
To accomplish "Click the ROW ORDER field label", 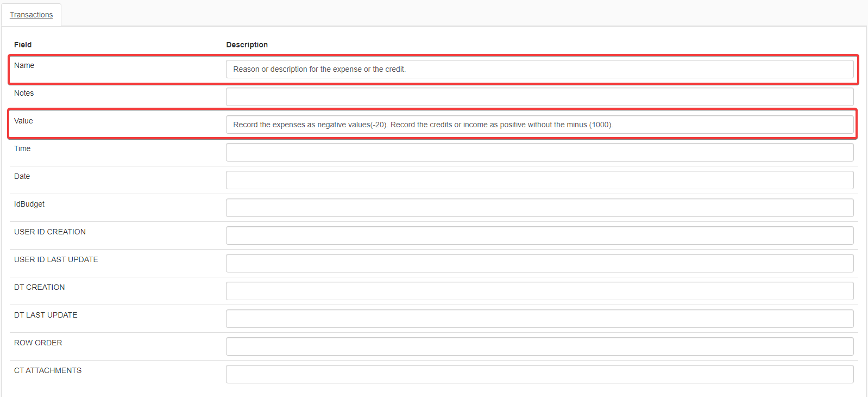I will point(38,343).
